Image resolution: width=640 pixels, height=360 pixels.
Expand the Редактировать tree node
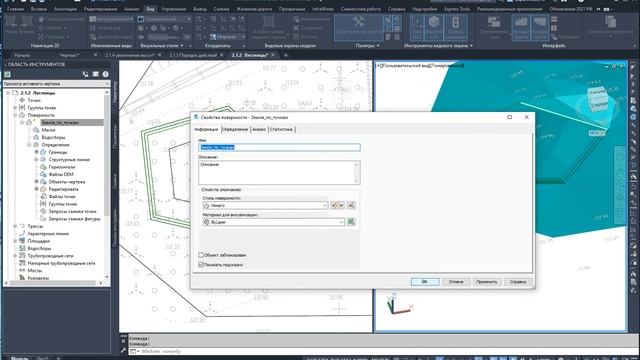point(36,189)
